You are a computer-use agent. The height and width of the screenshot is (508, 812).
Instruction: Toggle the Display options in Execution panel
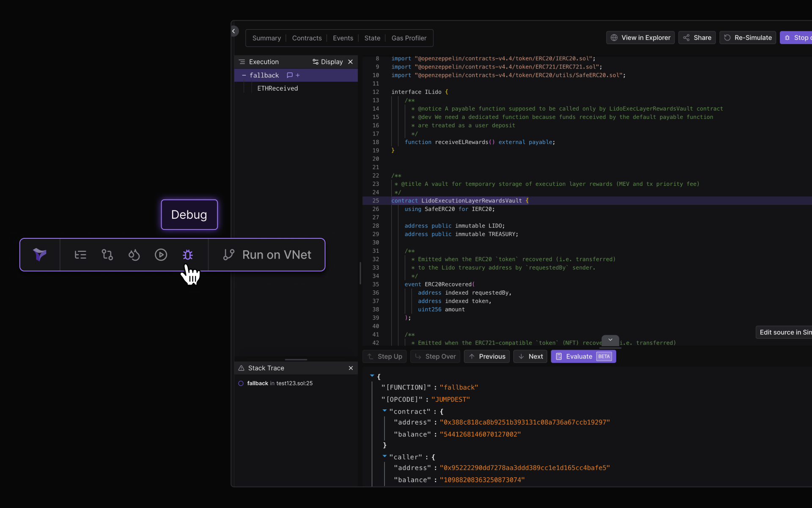(x=328, y=62)
